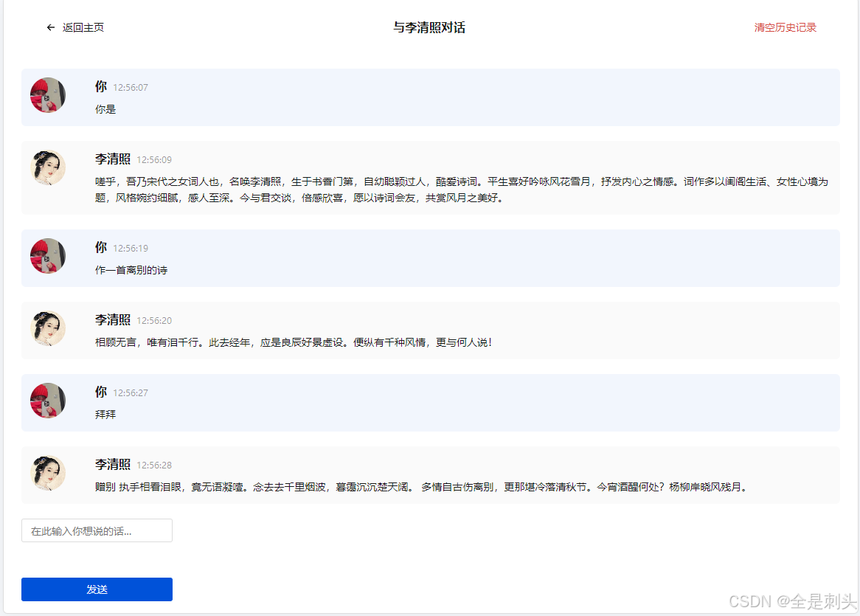Click 李清照 avatar on the 12:56:09 message
This screenshot has height=616, width=860.
[x=48, y=167]
